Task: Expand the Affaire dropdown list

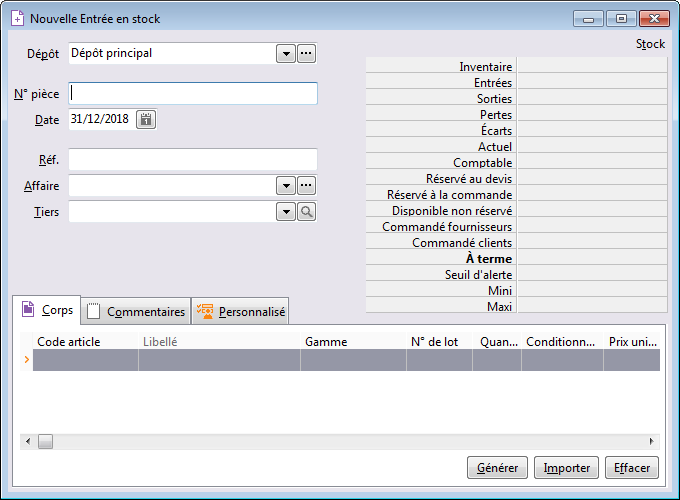Action: 286,186
